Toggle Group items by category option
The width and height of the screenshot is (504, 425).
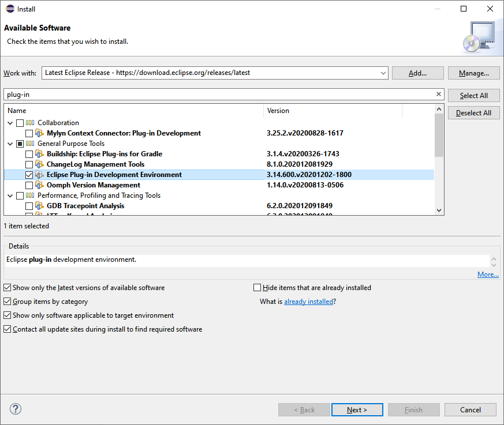tap(7, 302)
